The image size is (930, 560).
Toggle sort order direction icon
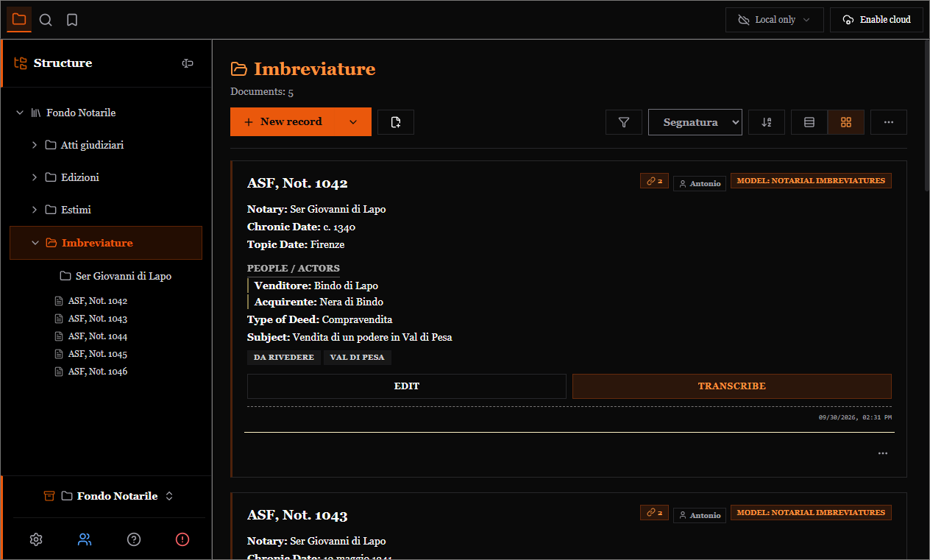[767, 122]
